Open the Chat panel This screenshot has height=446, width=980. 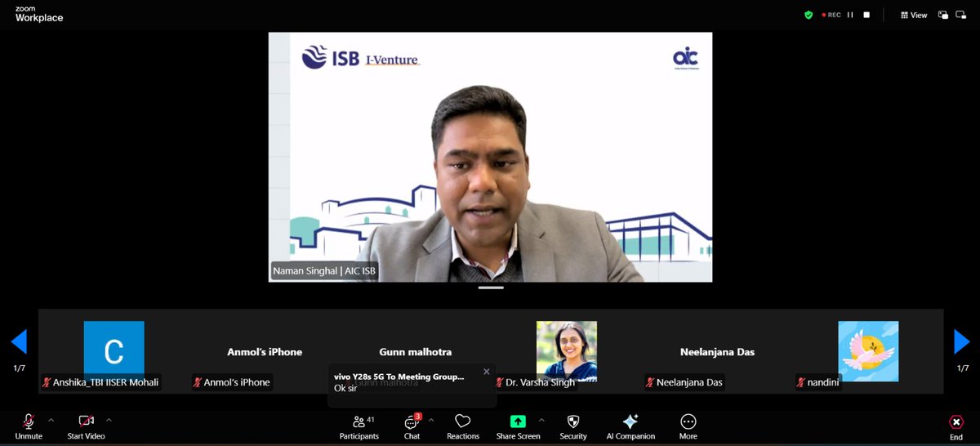412,426
